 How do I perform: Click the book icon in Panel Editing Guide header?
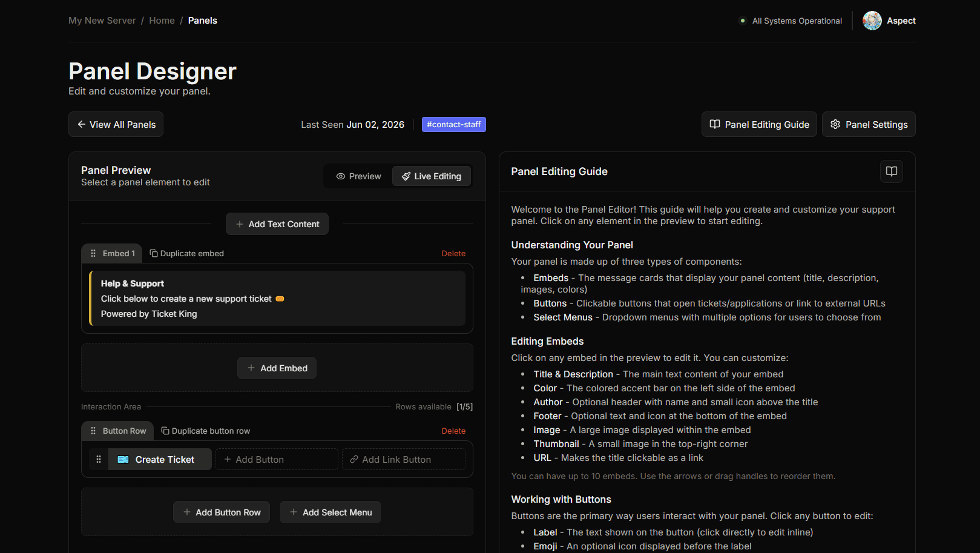(891, 171)
